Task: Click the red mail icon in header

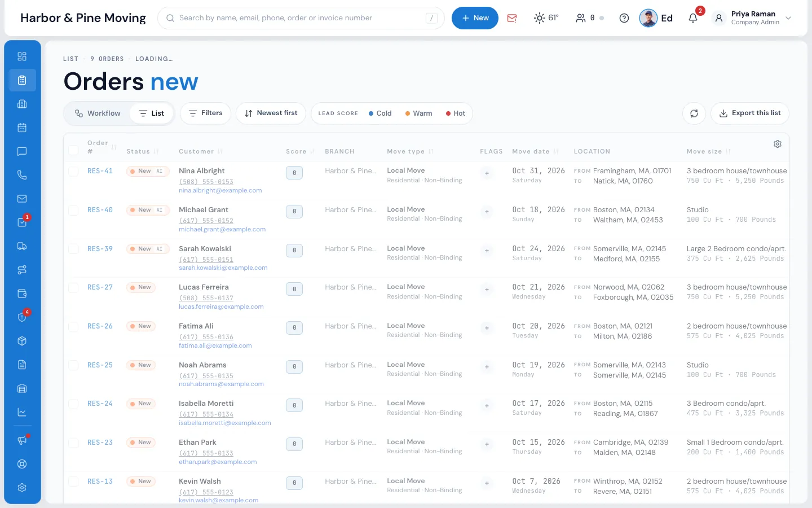Action: click(512, 18)
